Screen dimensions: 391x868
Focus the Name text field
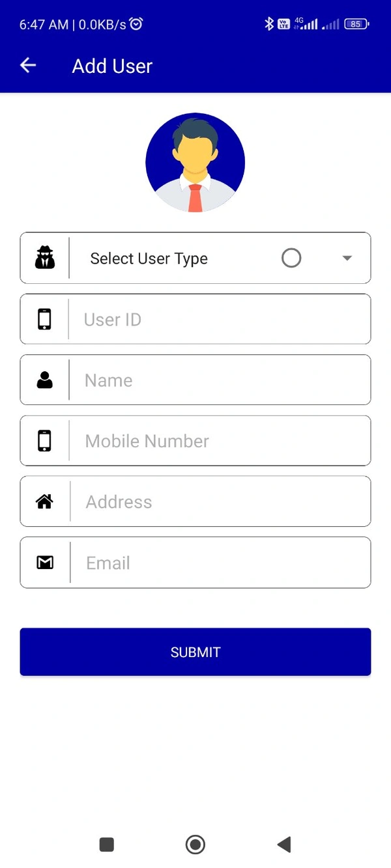(218, 380)
